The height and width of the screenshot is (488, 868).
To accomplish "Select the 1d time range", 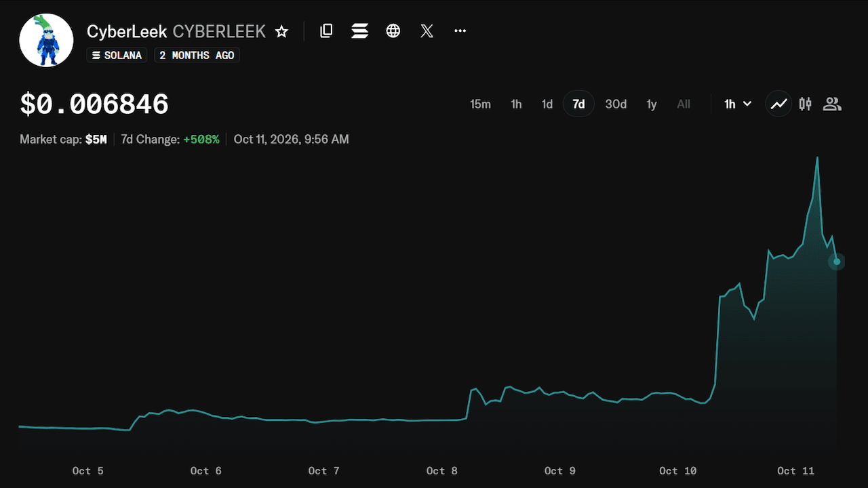I will click(547, 104).
